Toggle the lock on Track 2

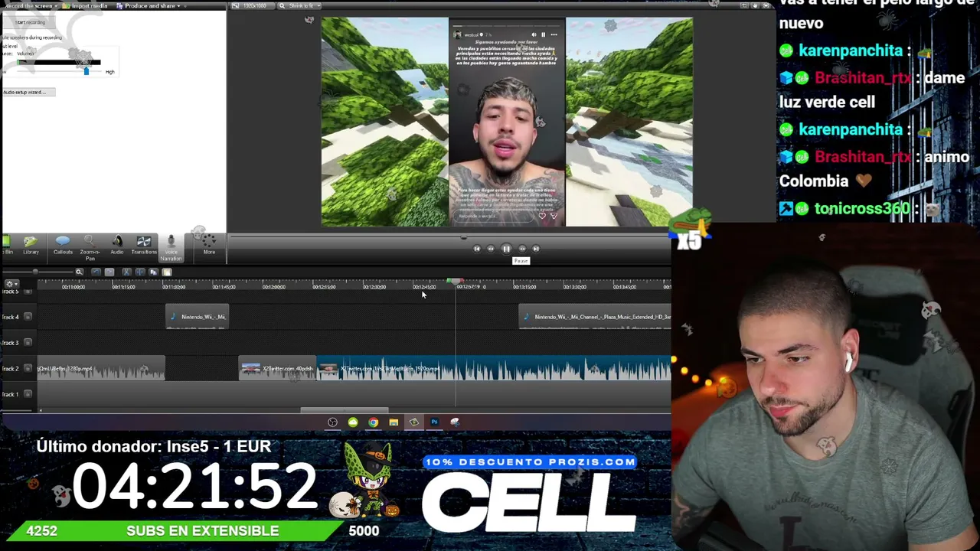[28, 369]
